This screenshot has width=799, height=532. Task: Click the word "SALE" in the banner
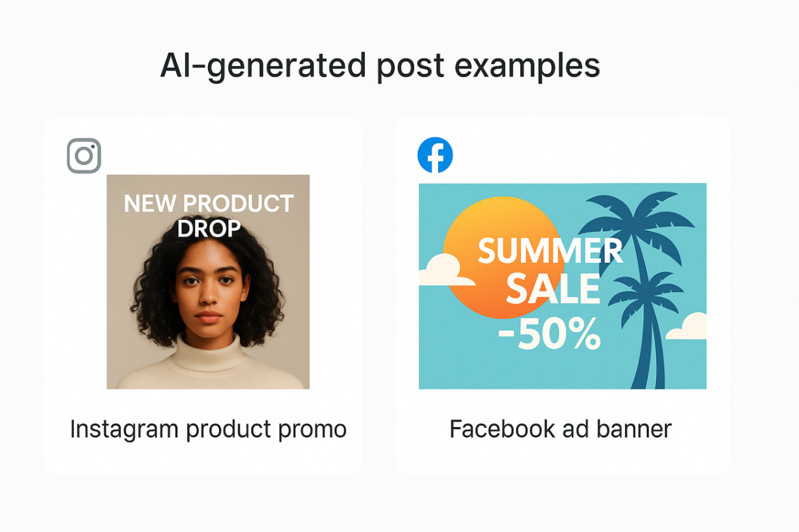[x=553, y=289]
